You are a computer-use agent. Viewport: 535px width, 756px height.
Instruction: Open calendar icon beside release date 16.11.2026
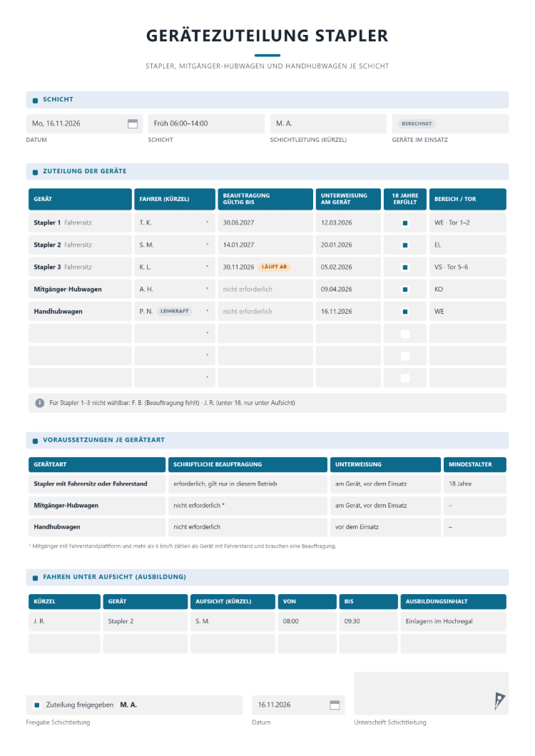coord(335,705)
